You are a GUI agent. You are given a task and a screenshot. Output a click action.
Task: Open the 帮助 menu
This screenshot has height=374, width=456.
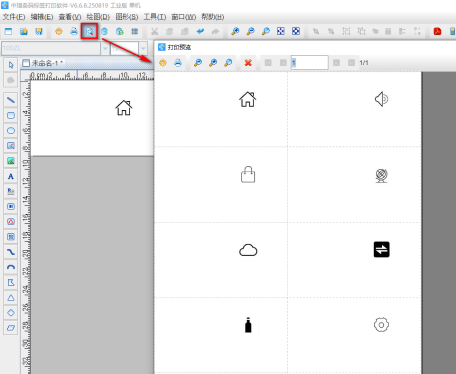[x=213, y=17]
